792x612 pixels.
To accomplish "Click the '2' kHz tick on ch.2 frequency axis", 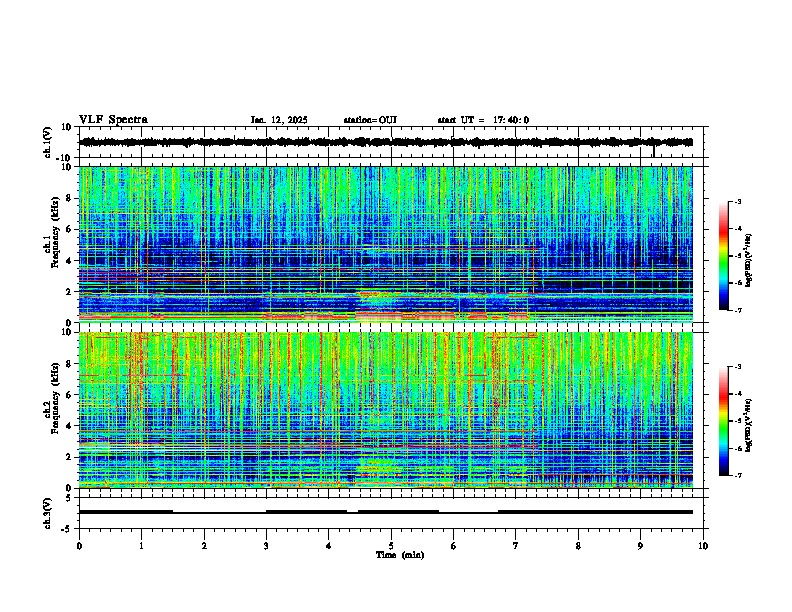I will [69, 457].
